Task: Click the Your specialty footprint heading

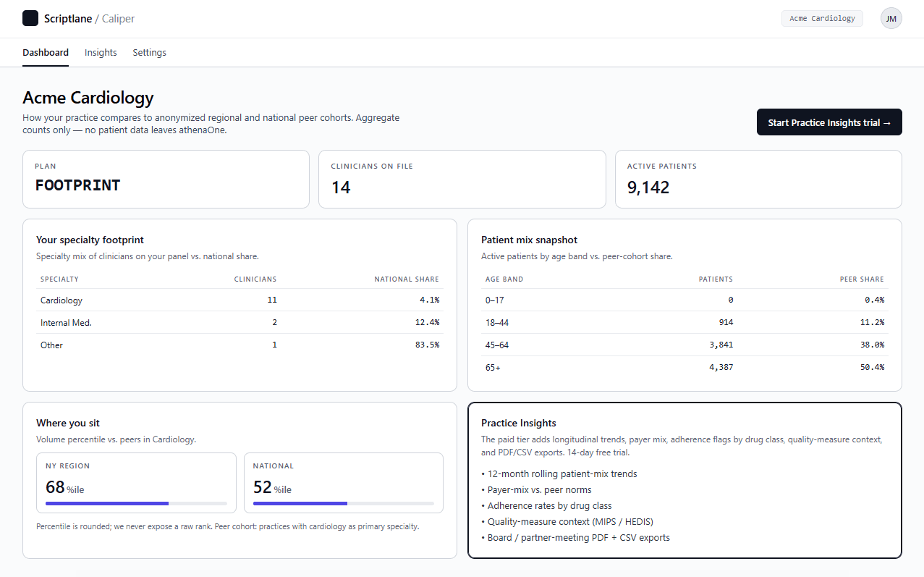Action: [90, 240]
